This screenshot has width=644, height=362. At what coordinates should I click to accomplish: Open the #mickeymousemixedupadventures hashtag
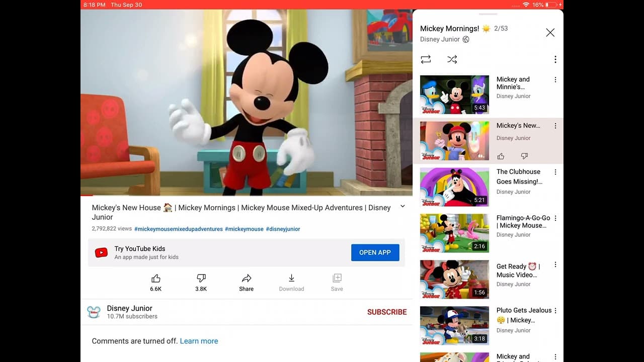pos(179,229)
